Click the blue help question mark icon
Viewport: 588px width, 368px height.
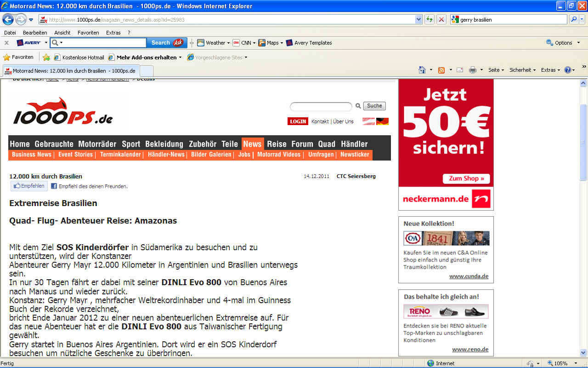568,70
